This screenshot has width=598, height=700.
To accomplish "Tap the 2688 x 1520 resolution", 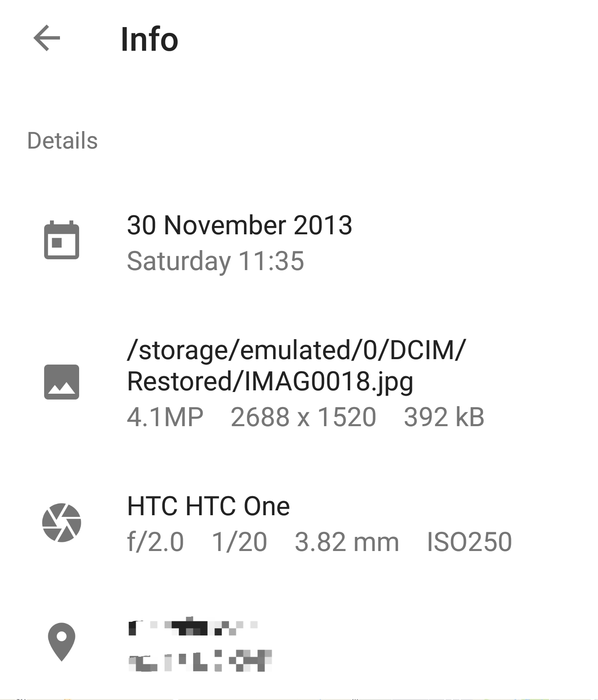I will point(304,417).
